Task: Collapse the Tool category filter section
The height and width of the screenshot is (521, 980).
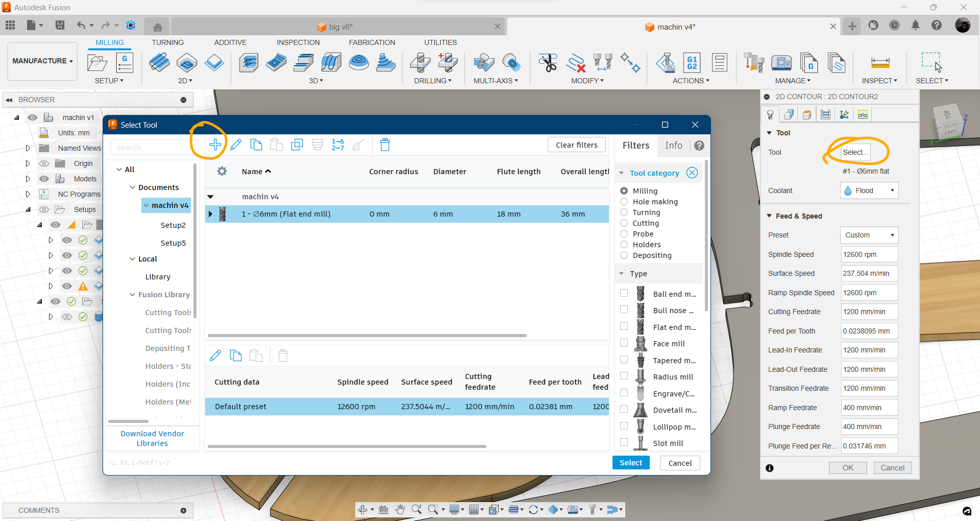Action: click(x=621, y=173)
